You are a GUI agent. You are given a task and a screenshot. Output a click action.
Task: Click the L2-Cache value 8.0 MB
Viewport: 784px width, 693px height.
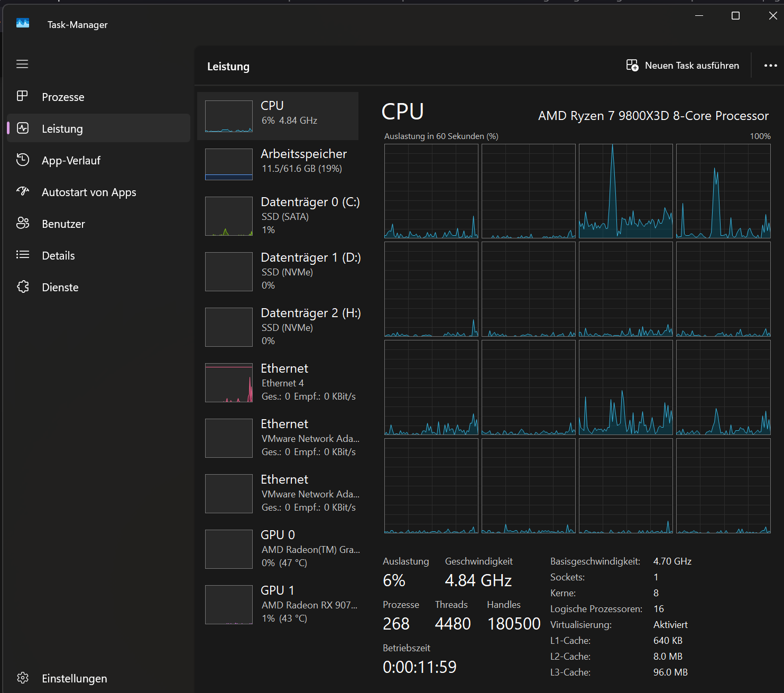[x=668, y=657]
